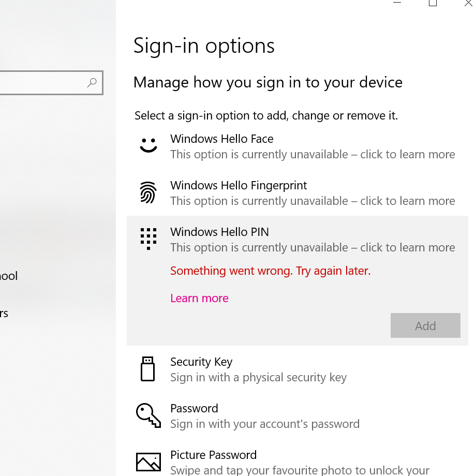Viewport: 476px width, 476px height.
Task: Click the unavailable message under Windows Hello PIN
Action: [x=313, y=248]
